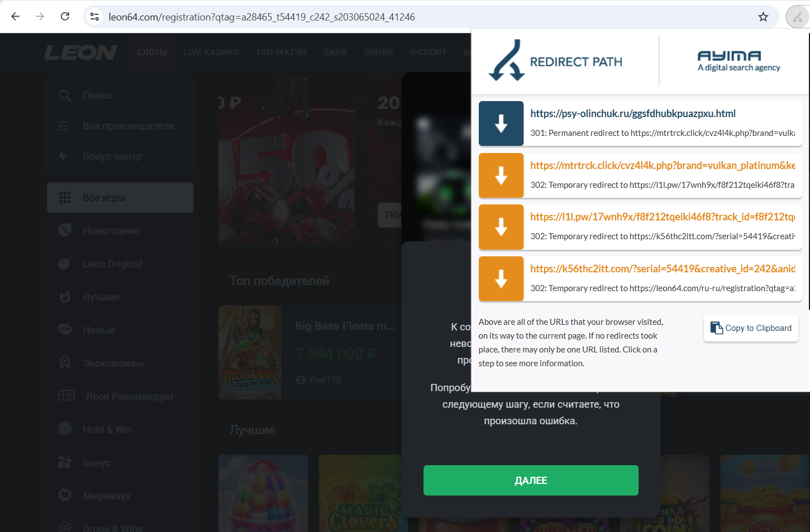
Task: Click 301 Permanent redirect status text
Action: [x=662, y=133]
